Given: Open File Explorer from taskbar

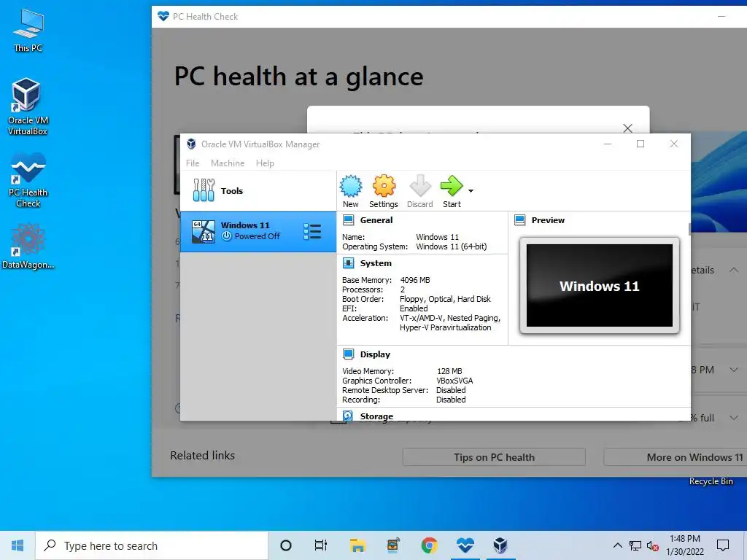Looking at the screenshot, I should 357,545.
